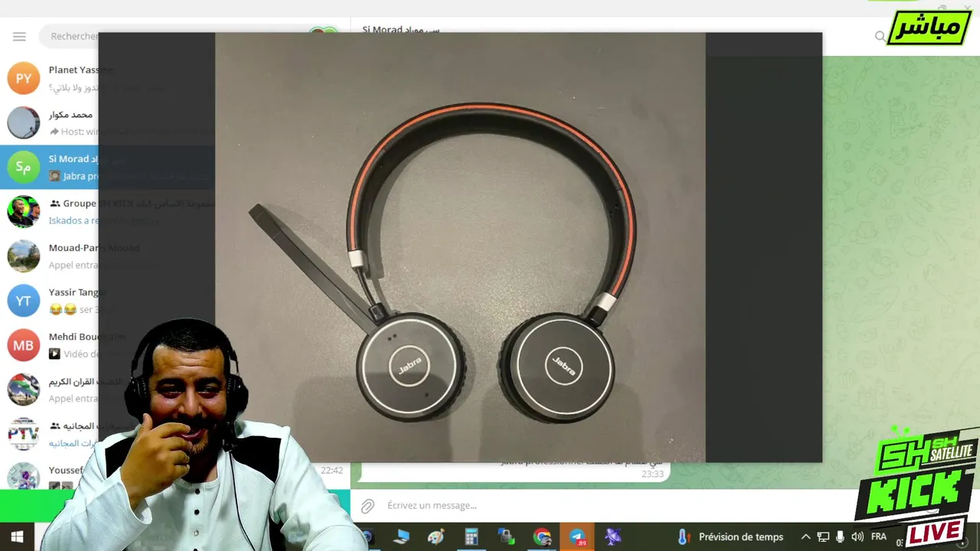980x551 pixels.
Task: Click the القران الكريم chat avatar
Action: coord(24,389)
